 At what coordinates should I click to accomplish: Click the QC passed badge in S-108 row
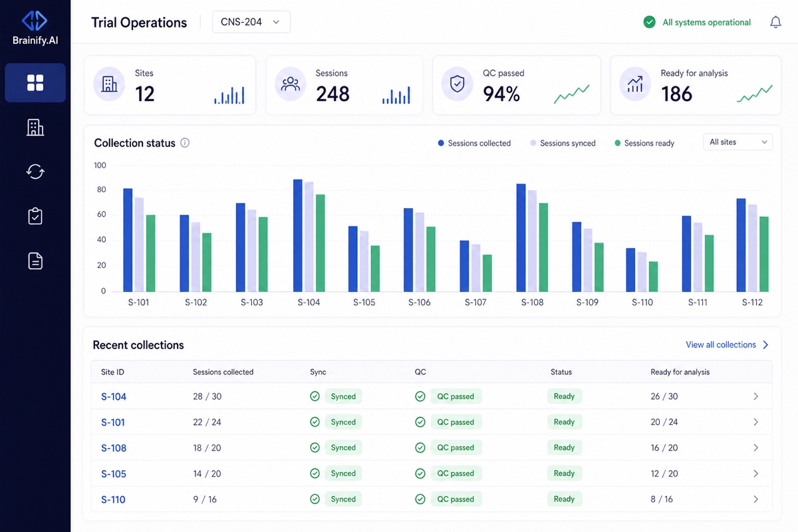coord(456,448)
